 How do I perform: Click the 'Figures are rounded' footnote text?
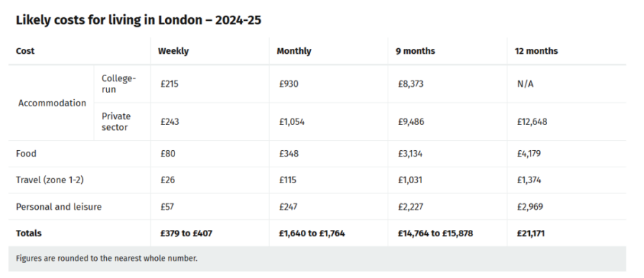tap(107, 259)
